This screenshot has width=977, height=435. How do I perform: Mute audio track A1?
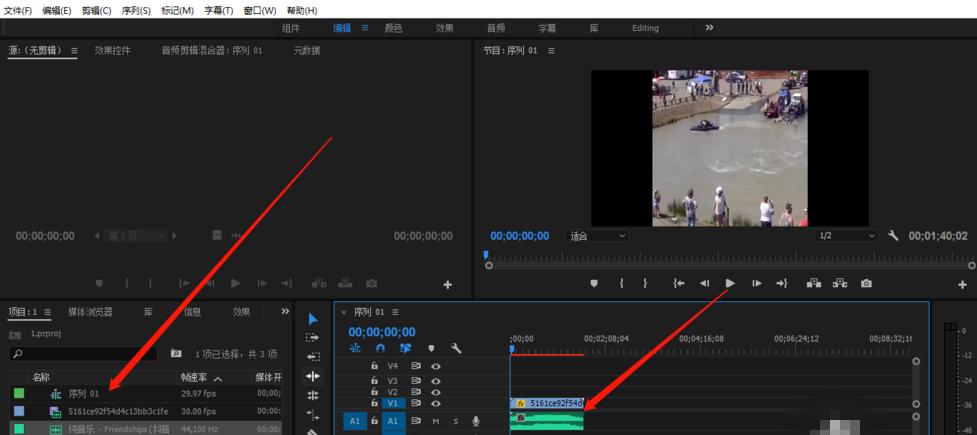tap(435, 421)
